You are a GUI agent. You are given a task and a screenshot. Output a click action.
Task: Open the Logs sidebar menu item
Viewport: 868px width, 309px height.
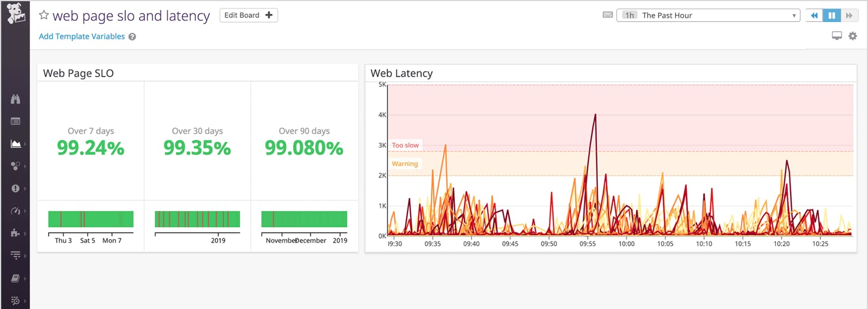16,255
